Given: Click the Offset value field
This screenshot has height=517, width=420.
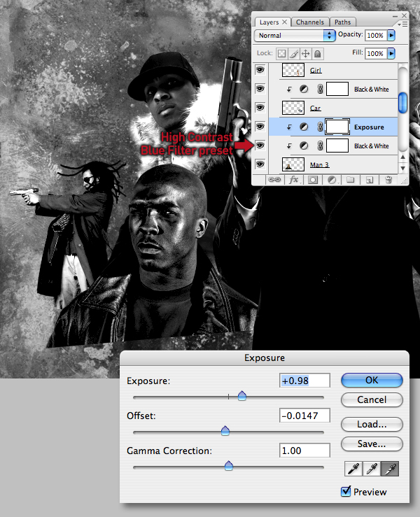Looking at the screenshot, I should (x=304, y=416).
